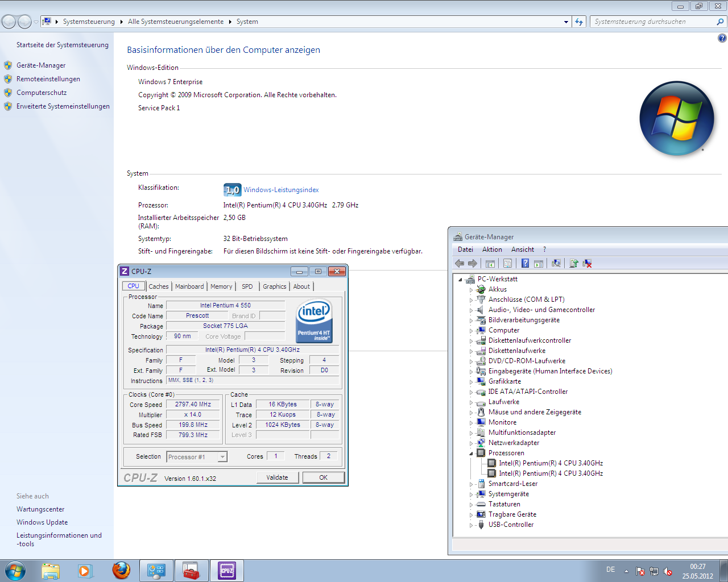Click update driver software icon
Image resolution: width=728 pixels, height=582 pixels.
click(574, 263)
